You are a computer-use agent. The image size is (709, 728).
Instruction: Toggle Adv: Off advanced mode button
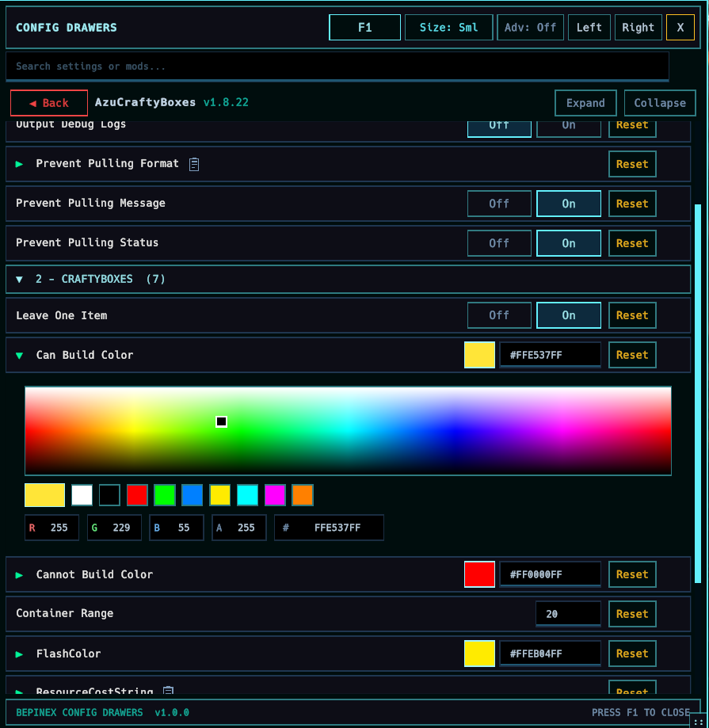(530, 28)
